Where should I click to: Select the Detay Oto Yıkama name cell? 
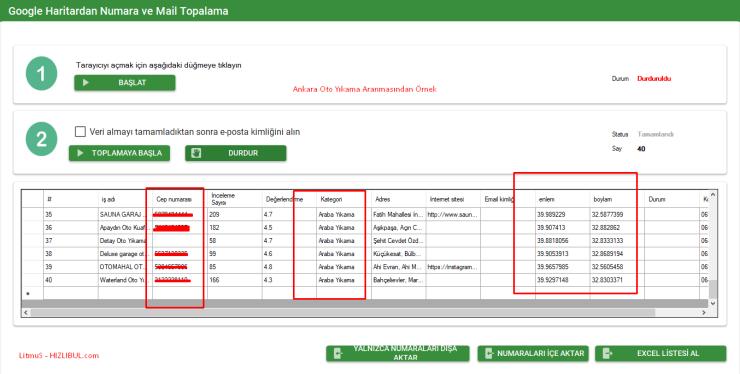coord(125,241)
